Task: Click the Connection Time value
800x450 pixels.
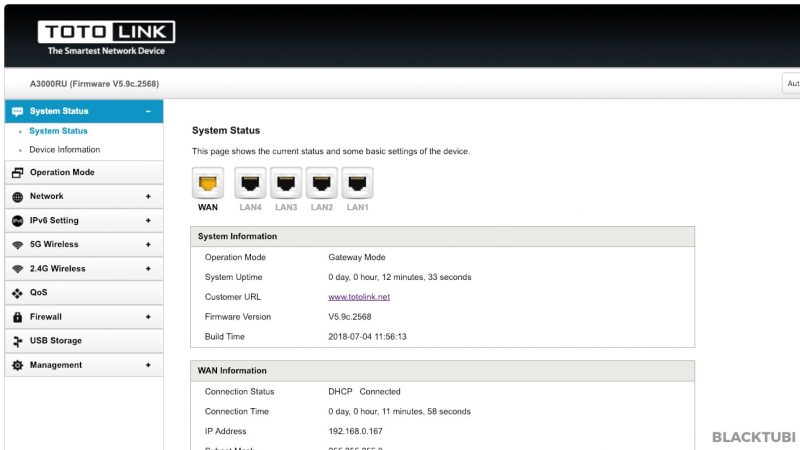Action: [399, 412]
